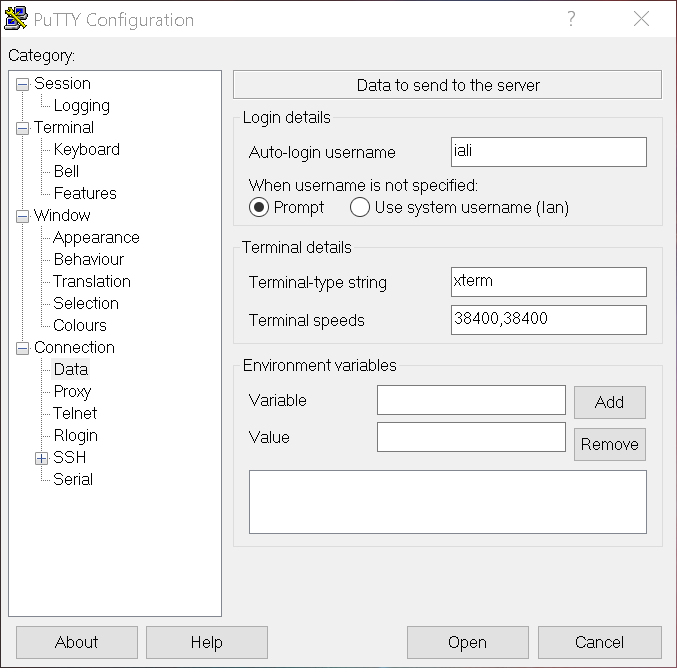The image size is (677, 668).
Task: Click the Help button
Action: (207, 643)
